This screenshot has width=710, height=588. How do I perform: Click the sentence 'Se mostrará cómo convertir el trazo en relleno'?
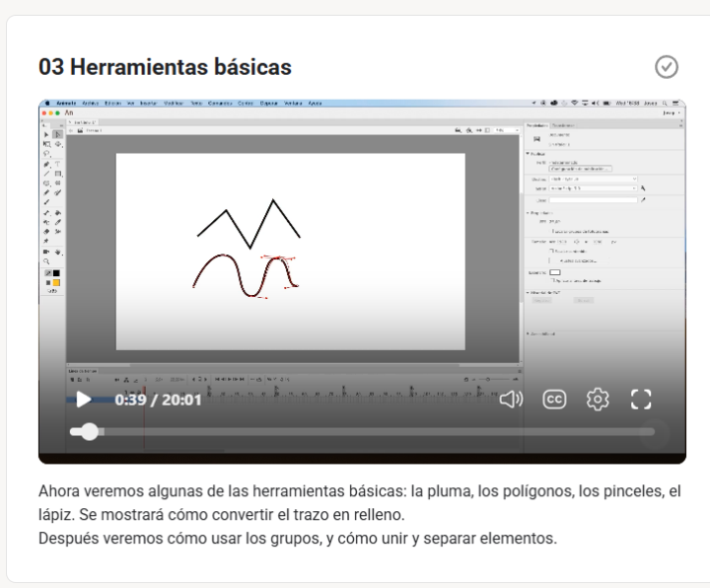pyautogui.click(x=241, y=515)
